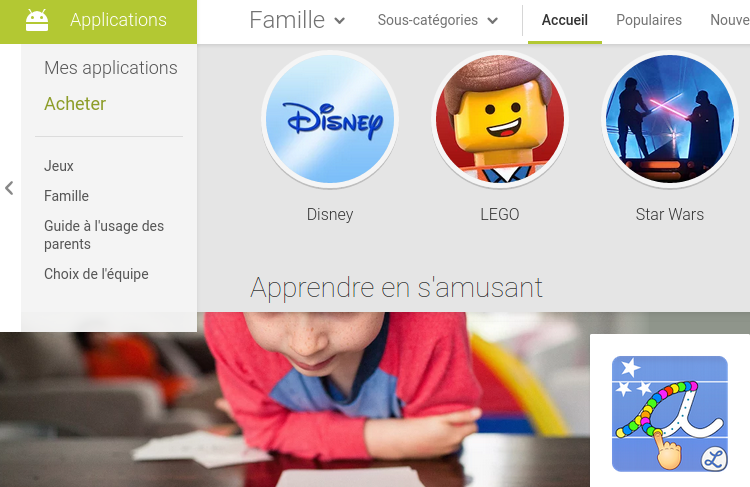Open the Sous-catégories dropdown
The height and width of the screenshot is (487, 750).
click(x=438, y=20)
